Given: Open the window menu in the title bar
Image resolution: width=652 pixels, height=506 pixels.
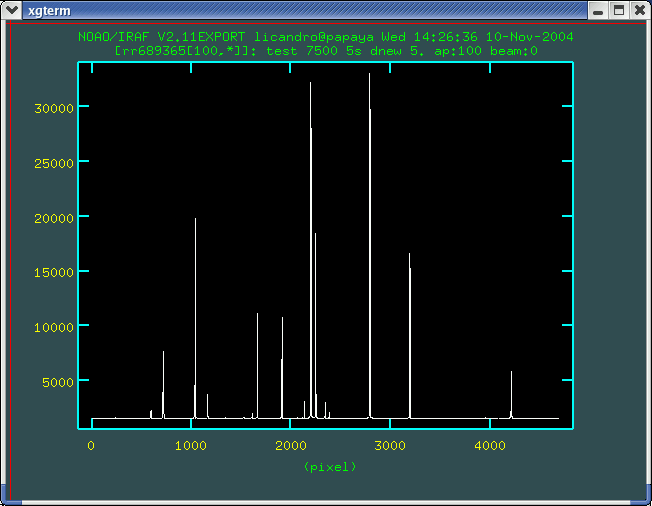Looking at the screenshot, I should pyautogui.click(x=11, y=10).
